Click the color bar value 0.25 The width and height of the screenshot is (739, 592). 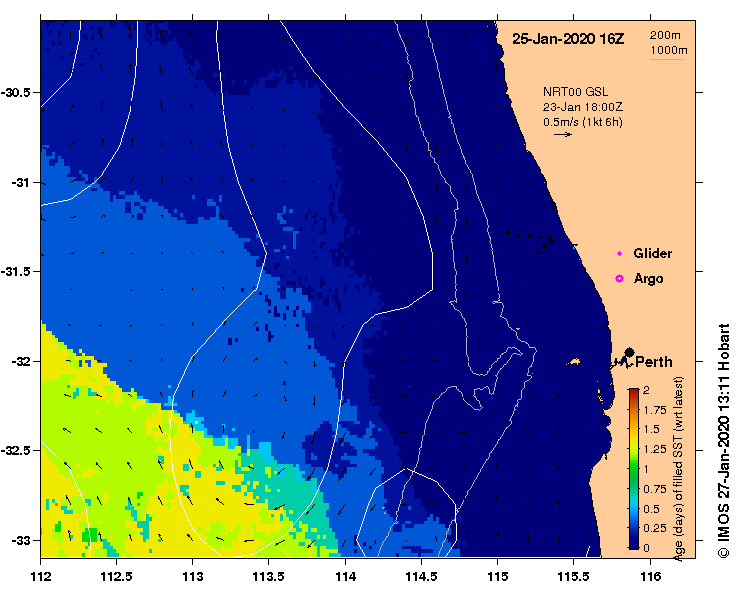click(654, 528)
